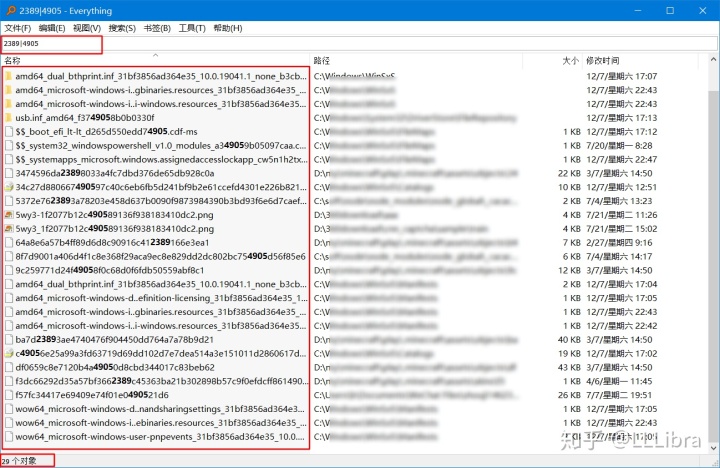The width and height of the screenshot is (720, 468).
Task: Click date 7/7/星期二 19:51 cell
Action: [x=619, y=395]
